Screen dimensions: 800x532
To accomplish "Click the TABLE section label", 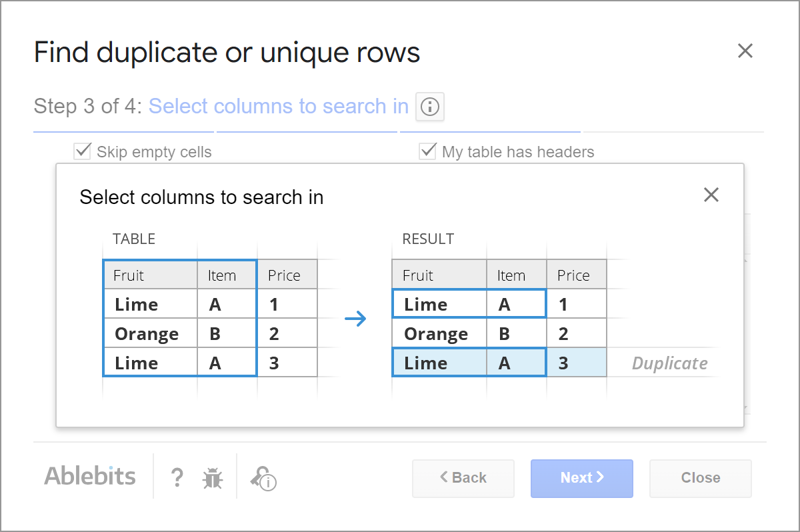I will click(x=134, y=239).
